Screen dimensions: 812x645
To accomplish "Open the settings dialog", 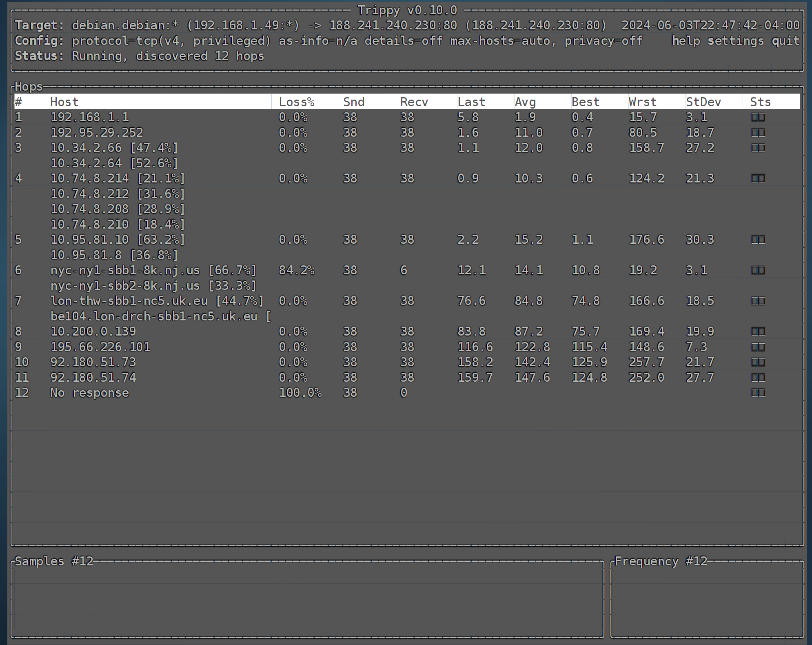I will coord(735,41).
